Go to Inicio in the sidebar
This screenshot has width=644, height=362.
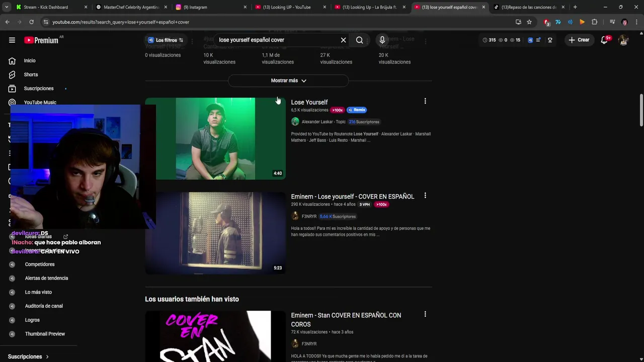pyautogui.click(x=30, y=60)
